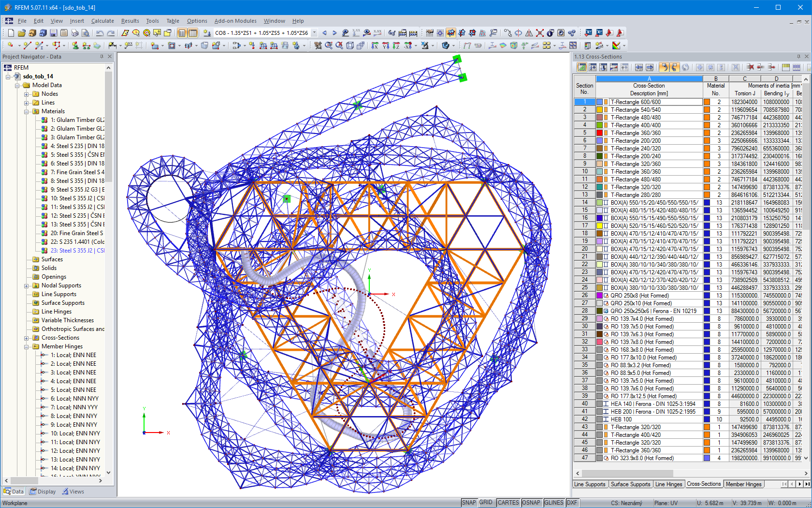Click the red X delete icon in Cross-Sections toolbar
Screen dimensions: 812x508
pos(751,68)
